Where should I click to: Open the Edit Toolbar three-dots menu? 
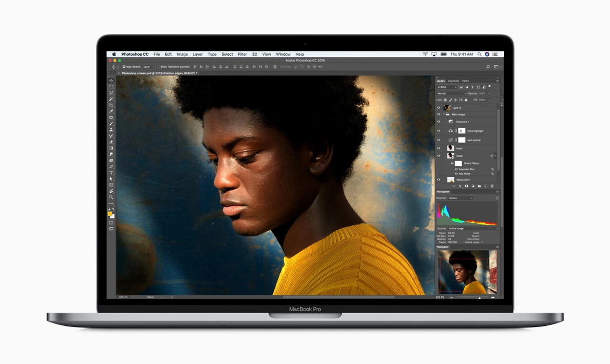[x=111, y=203]
